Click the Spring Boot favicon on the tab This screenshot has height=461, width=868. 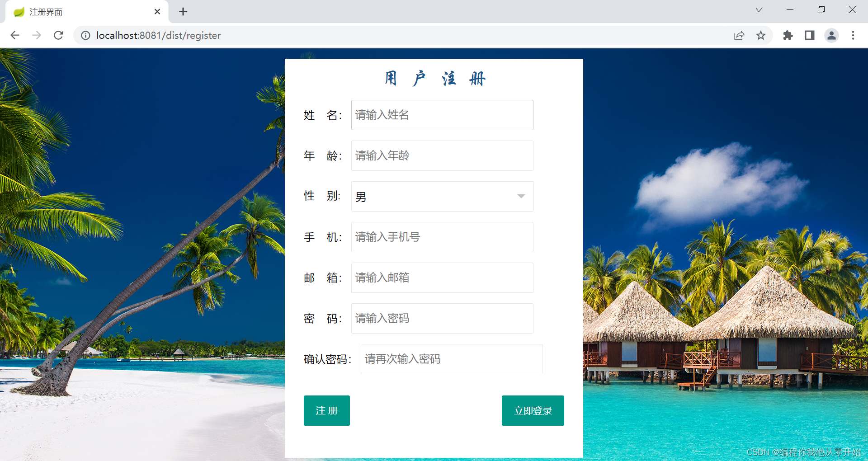(19, 12)
